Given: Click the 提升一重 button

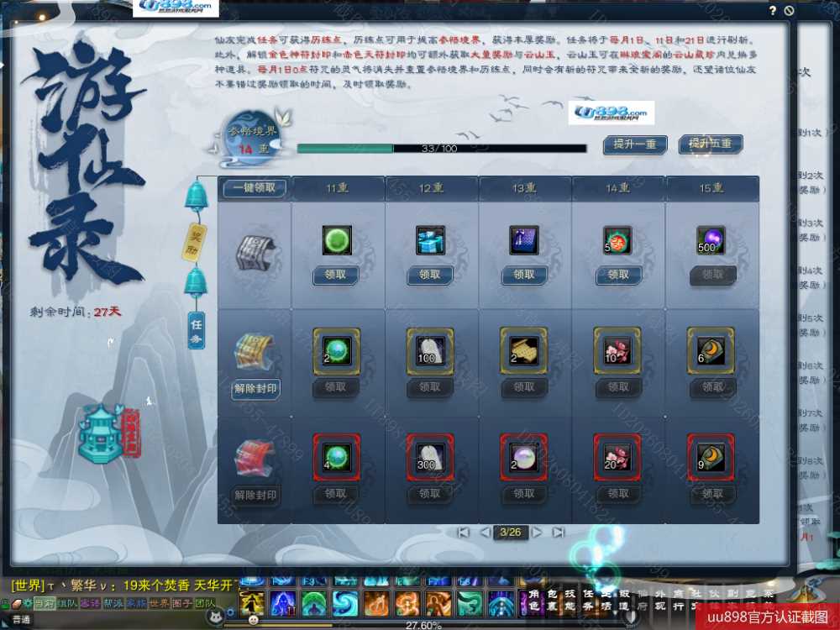Looking at the screenshot, I should click(x=635, y=144).
